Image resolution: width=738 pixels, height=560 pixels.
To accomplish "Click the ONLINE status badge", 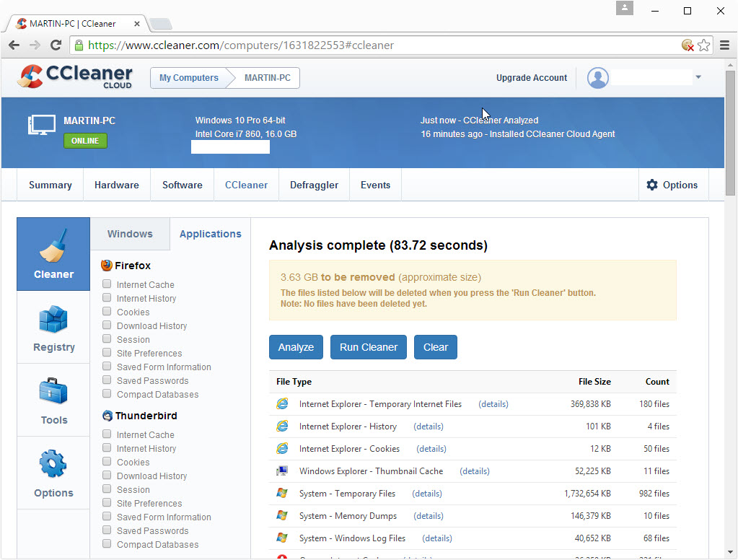I will click(85, 141).
